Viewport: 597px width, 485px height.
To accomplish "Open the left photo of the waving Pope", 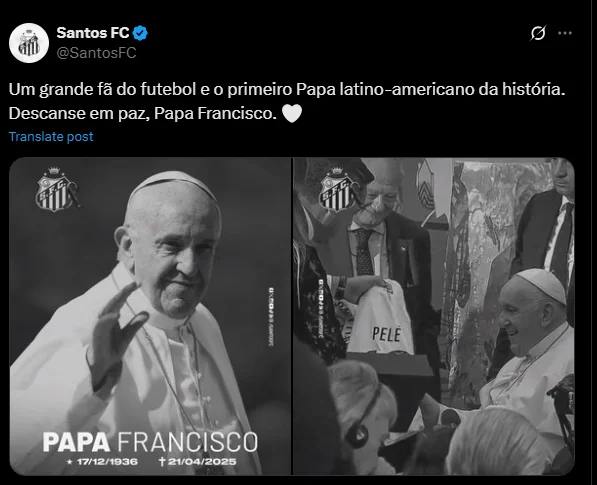I will tap(150, 316).
